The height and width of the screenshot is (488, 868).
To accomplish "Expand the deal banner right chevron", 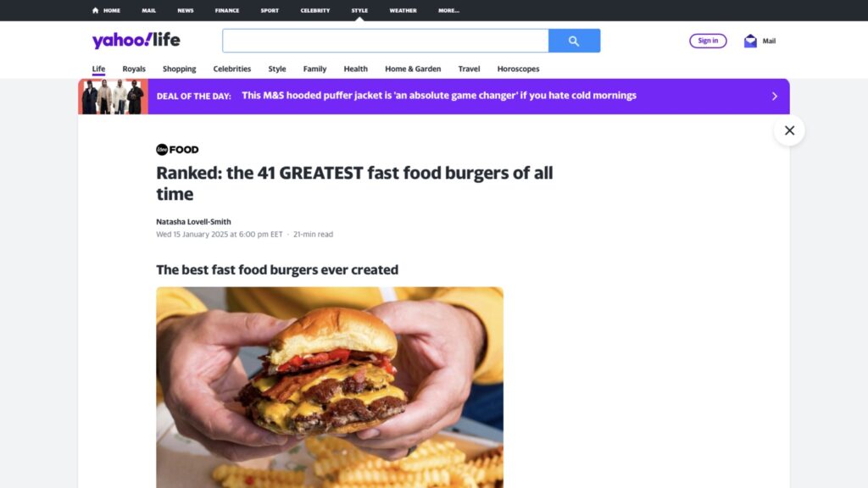I will coord(775,97).
